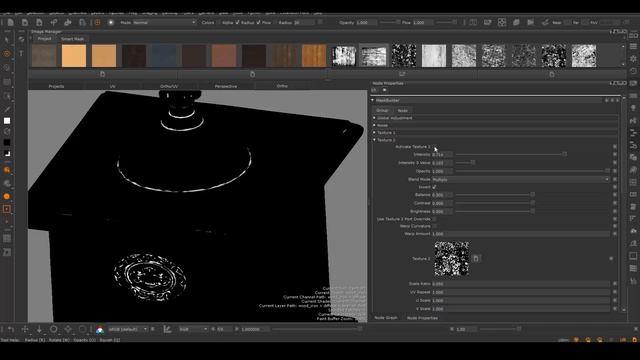This screenshot has width=640, height=360.
Task: Select the white foreground color swatch
Action: pos(7,121)
